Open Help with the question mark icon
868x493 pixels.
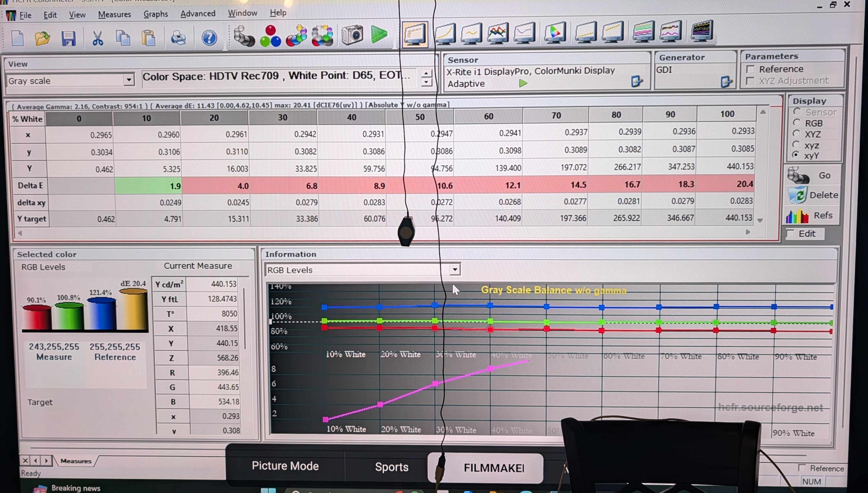pyautogui.click(x=209, y=37)
